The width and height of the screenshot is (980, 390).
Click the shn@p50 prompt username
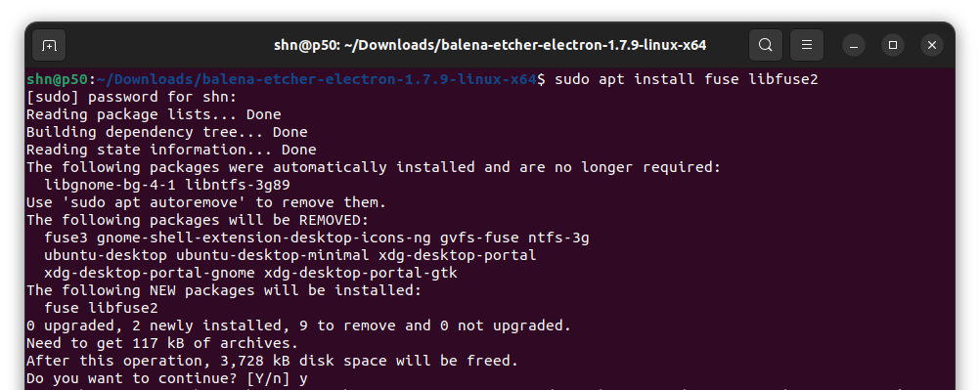(x=57, y=79)
